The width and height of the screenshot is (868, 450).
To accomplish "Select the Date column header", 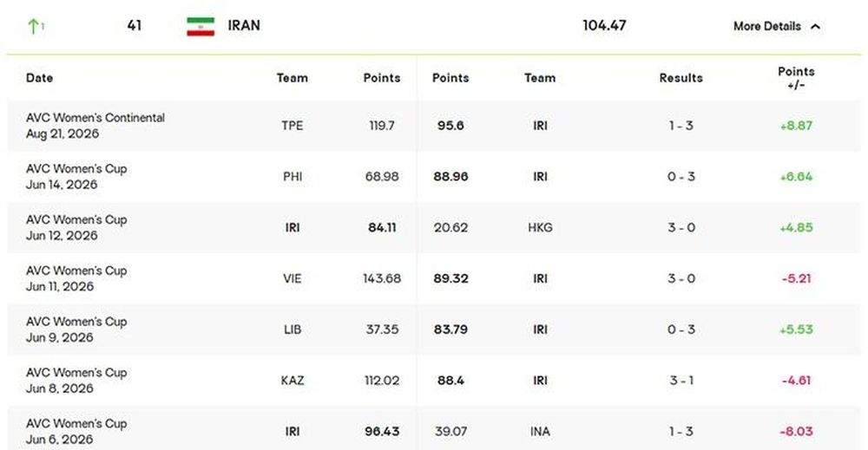I will coord(39,78).
